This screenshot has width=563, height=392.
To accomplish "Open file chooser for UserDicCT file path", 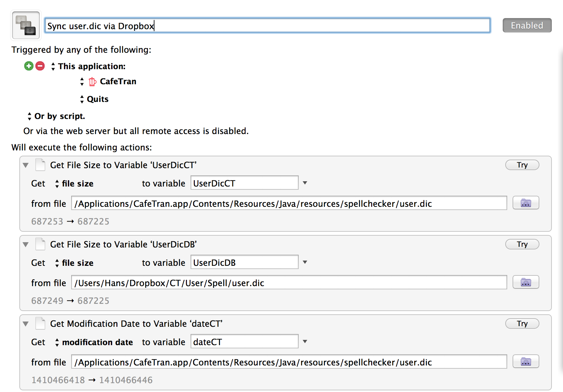I will coord(525,203).
